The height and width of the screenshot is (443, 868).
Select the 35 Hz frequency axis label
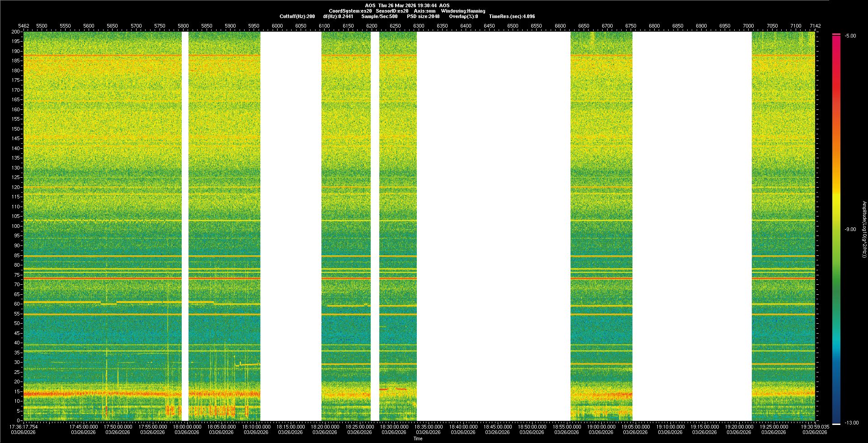coord(17,353)
